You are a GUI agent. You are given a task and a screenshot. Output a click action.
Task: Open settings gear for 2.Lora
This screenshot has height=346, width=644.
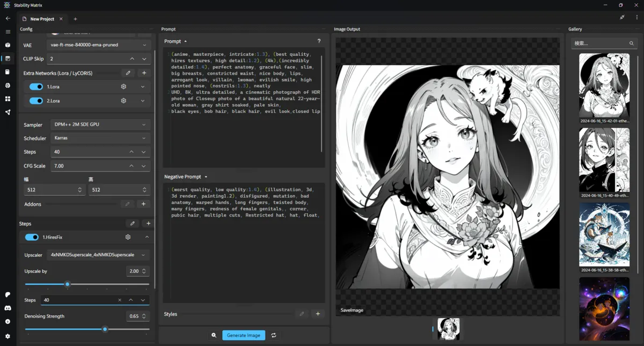pyautogui.click(x=123, y=100)
